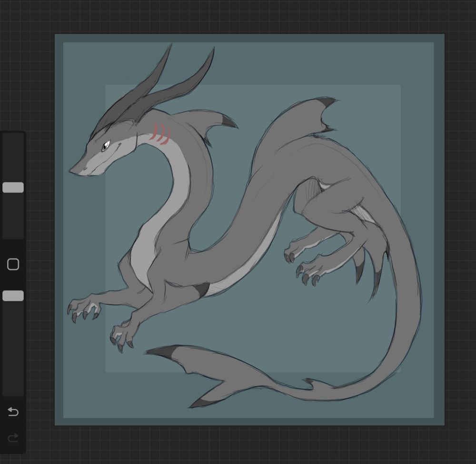Undo the last stroke with the undo arrow
The width and height of the screenshot is (476, 464).
pyautogui.click(x=13, y=412)
